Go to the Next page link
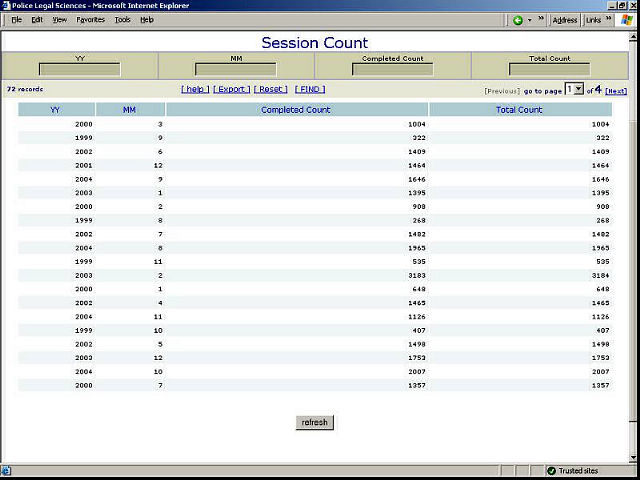The width and height of the screenshot is (640, 480). tap(616, 91)
